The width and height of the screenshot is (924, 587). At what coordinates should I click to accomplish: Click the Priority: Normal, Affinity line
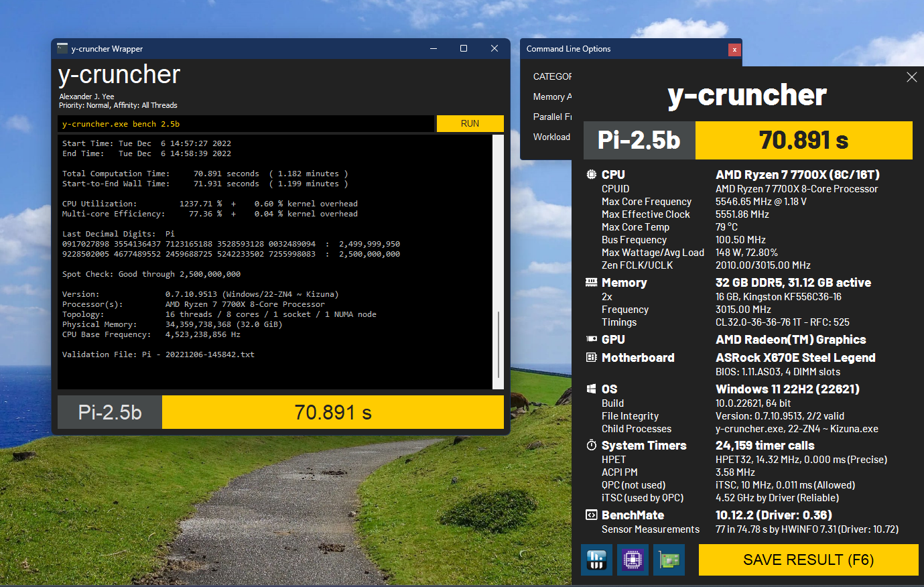118,105
